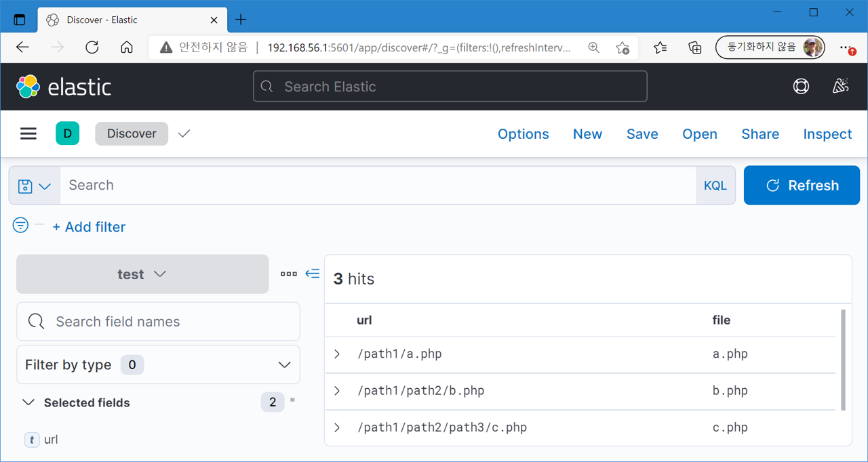Open the hamburger navigation menu
Image resolution: width=868 pixels, height=462 pixels.
click(x=28, y=133)
